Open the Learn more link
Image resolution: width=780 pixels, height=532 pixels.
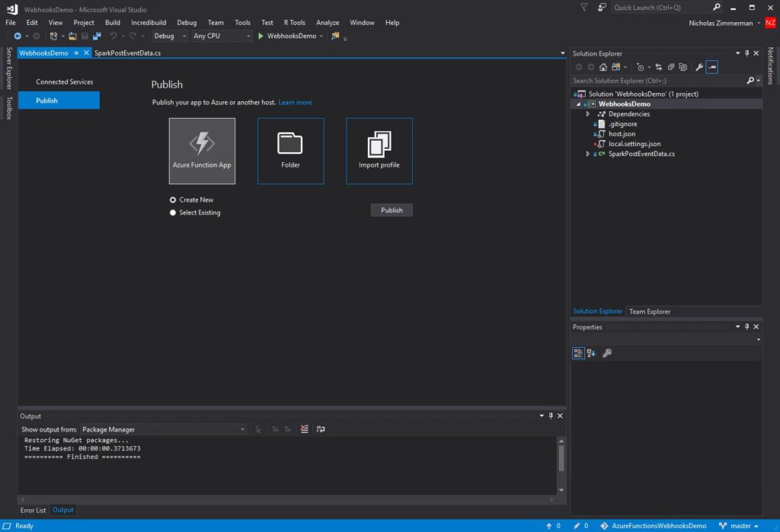click(x=295, y=103)
